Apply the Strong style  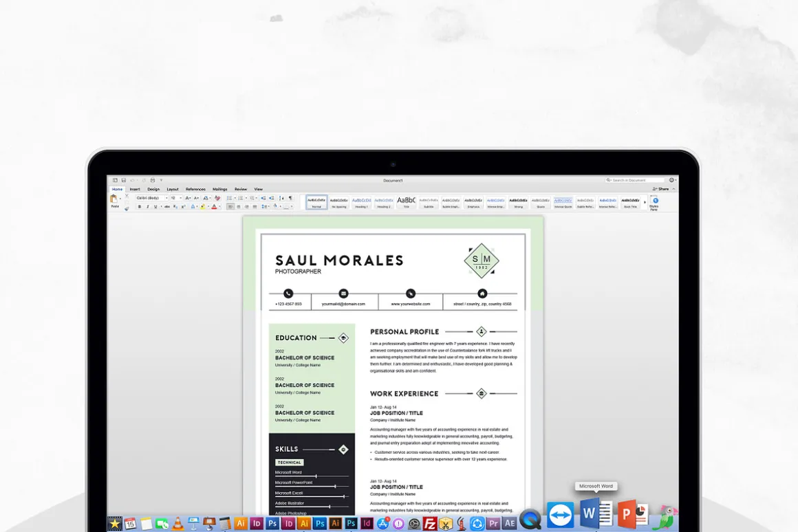click(x=518, y=203)
